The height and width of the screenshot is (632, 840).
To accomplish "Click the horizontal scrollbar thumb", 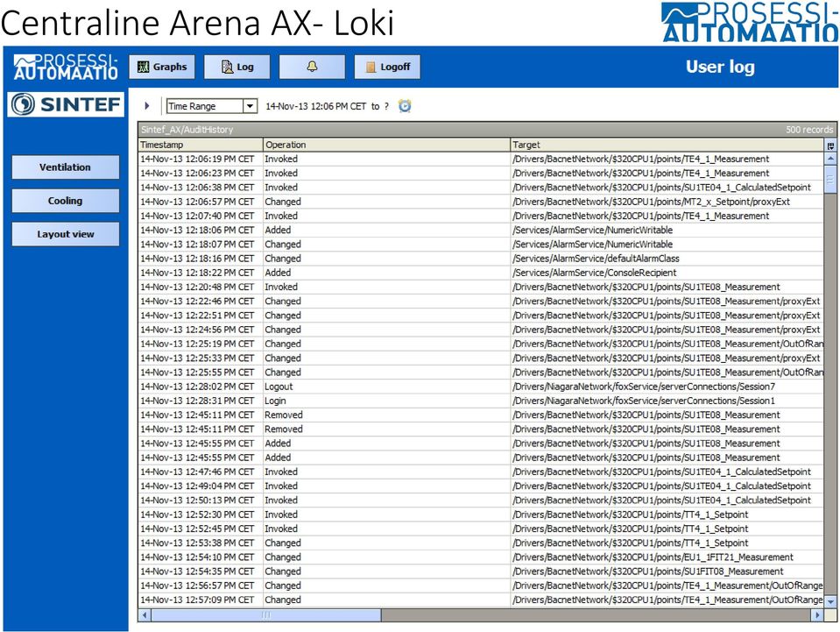I will (x=266, y=615).
